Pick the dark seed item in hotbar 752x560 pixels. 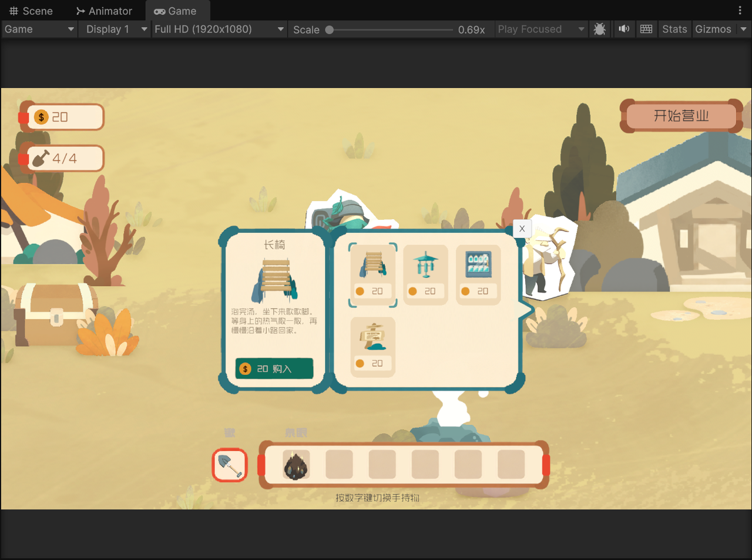296,465
